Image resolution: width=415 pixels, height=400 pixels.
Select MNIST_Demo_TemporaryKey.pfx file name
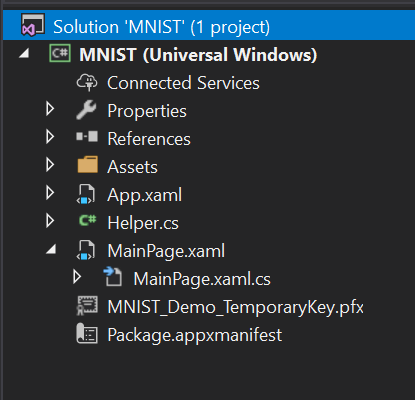click(x=235, y=307)
